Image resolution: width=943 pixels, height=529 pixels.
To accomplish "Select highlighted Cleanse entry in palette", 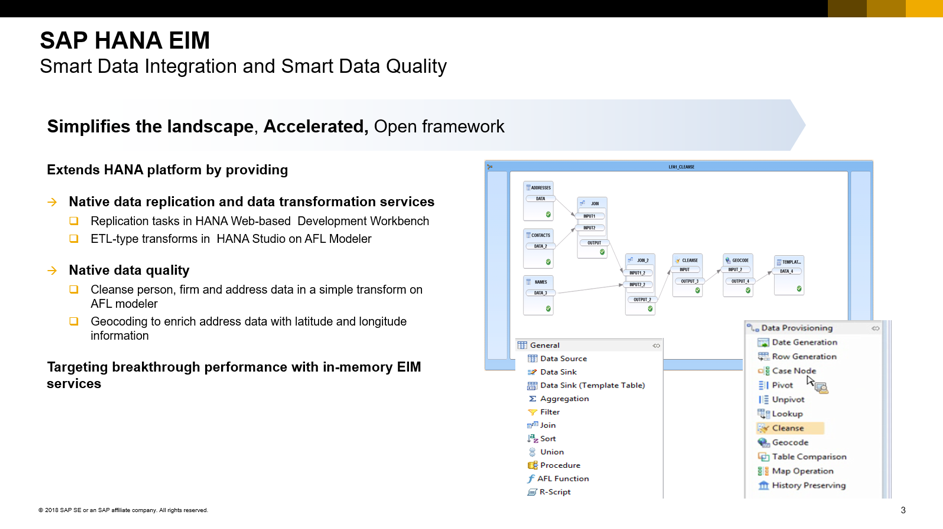I will pyautogui.click(x=788, y=428).
